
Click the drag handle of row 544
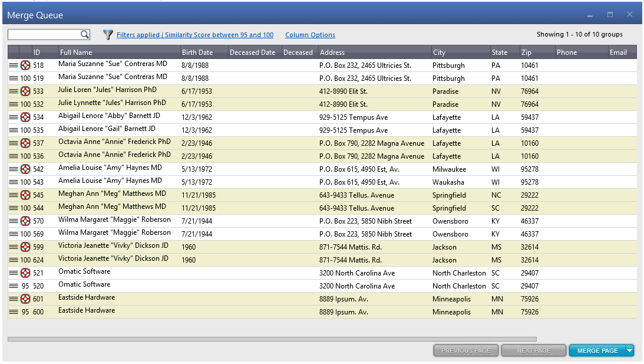pyautogui.click(x=14, y=208)
